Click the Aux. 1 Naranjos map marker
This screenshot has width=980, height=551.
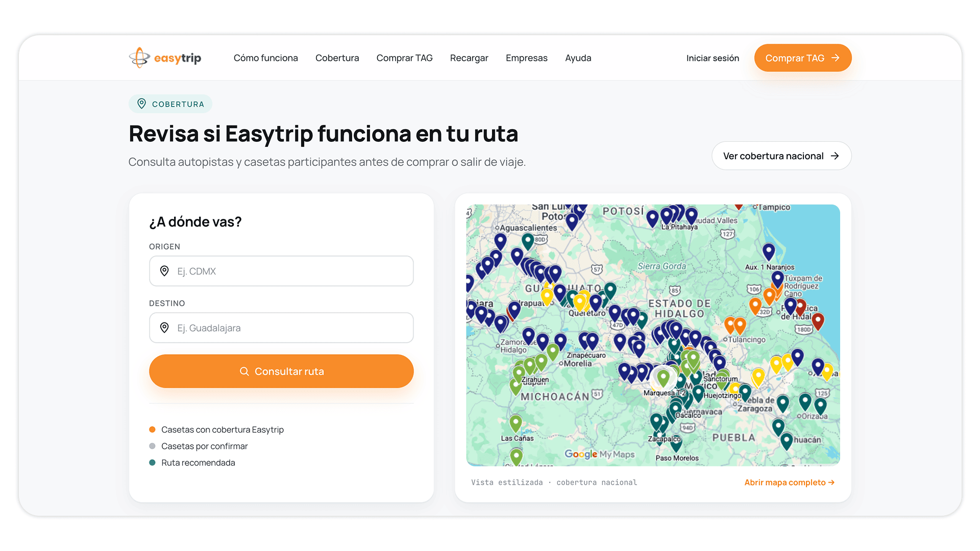(x=769, y=251)
